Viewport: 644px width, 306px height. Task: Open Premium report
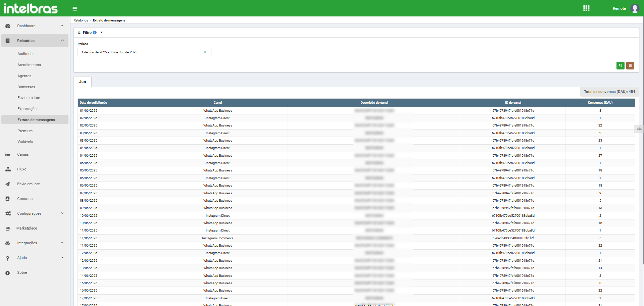pyautogui.click(x=25, y=131)
